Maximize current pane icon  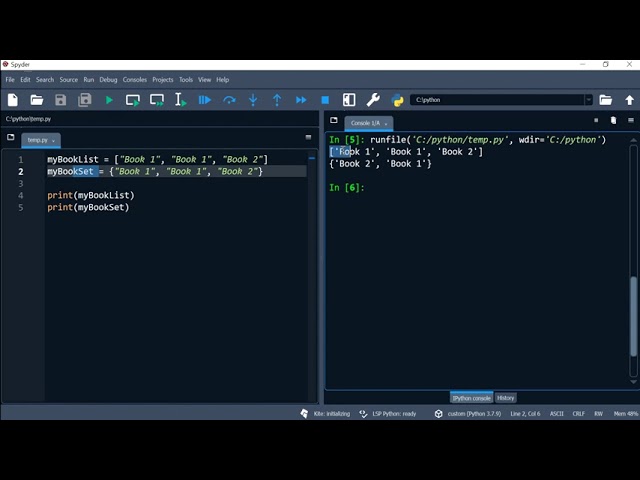tap(349, 100)
